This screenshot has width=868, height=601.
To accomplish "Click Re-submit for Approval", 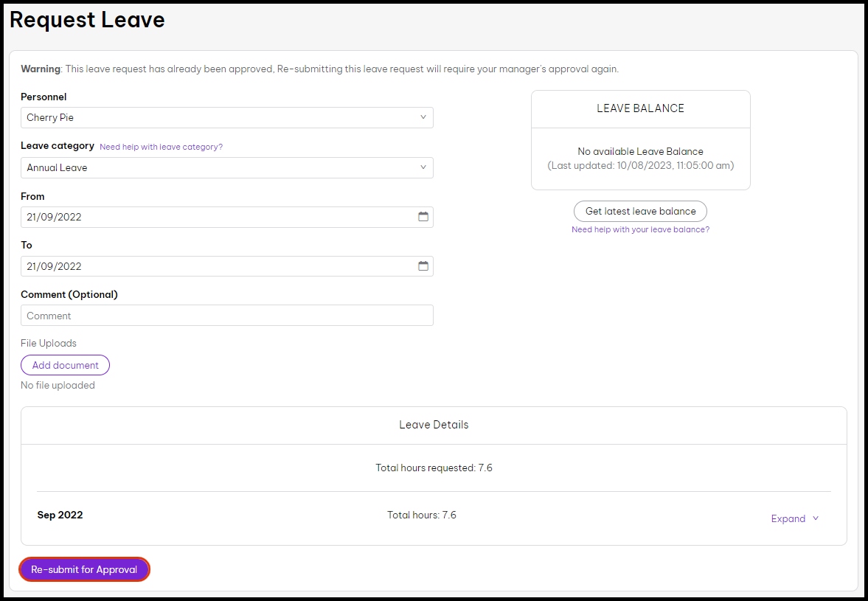I will tap(84, 569).
